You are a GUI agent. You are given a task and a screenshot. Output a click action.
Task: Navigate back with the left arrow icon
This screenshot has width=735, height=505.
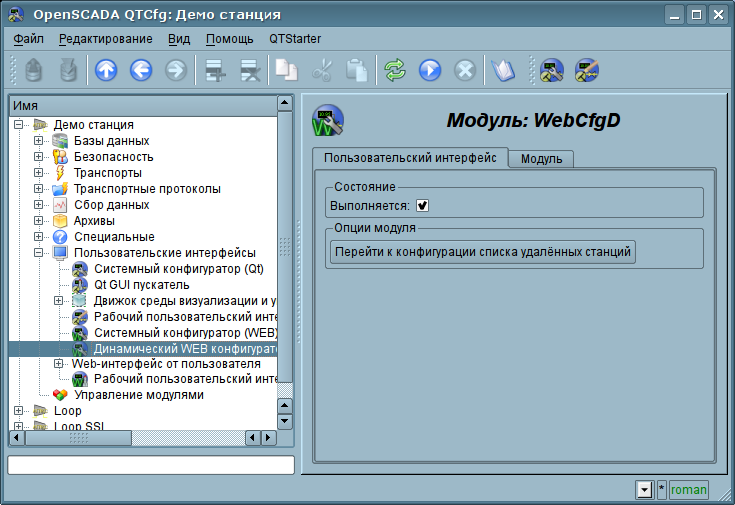(141, 70)
